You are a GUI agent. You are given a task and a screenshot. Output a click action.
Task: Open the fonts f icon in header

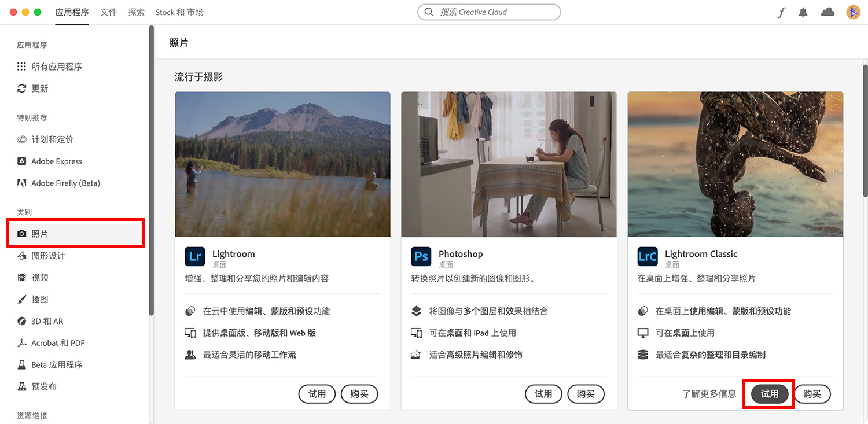tap(782, 12)
